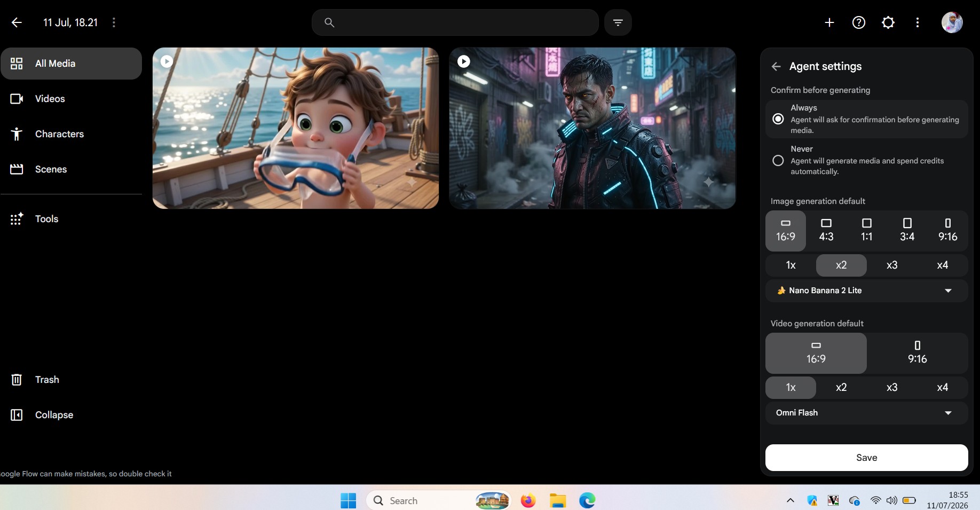Screen dimensions: 980x510
Task: Play the cyberpunk man video
Action: [x=463, y=61]
